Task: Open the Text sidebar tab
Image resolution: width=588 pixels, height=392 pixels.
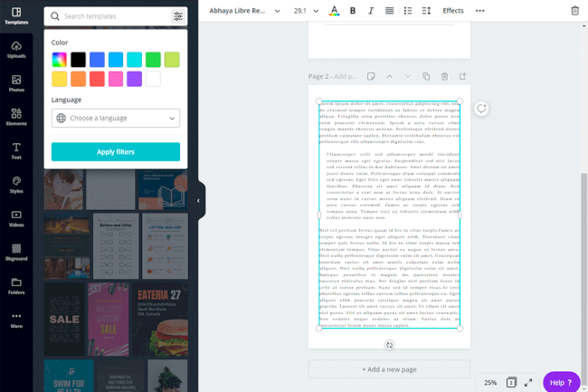Action: coord(16,151)
